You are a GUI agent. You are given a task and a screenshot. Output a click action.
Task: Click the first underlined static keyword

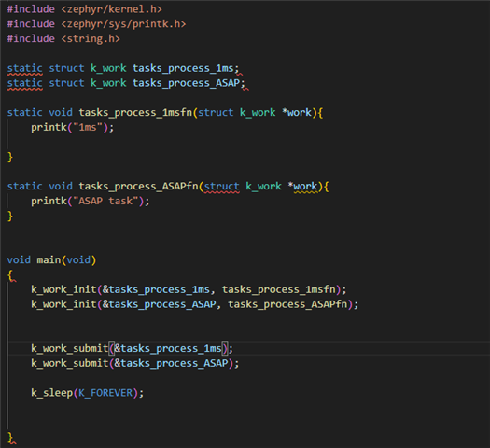[24, 68]
